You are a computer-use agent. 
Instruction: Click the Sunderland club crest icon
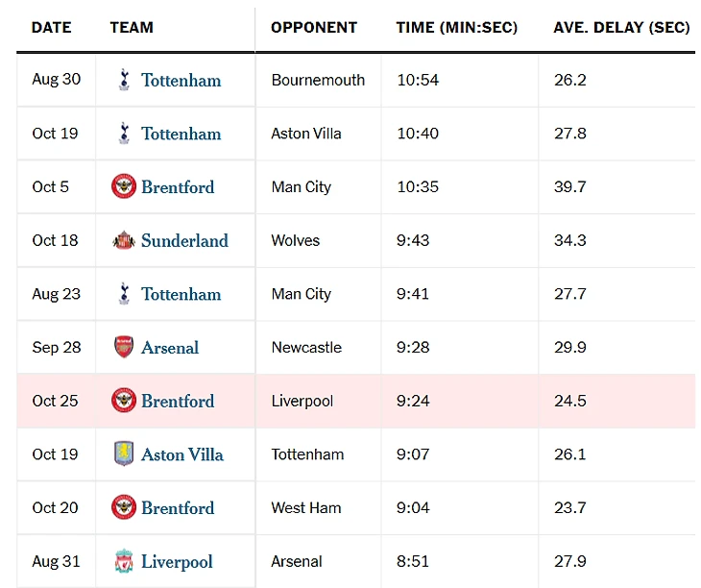coord(124,240)
